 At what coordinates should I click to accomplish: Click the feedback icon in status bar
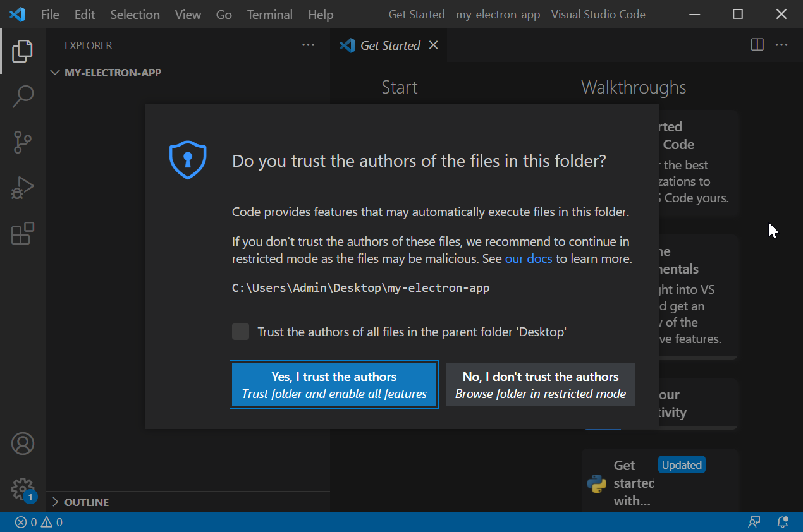[x=754, y=522]
